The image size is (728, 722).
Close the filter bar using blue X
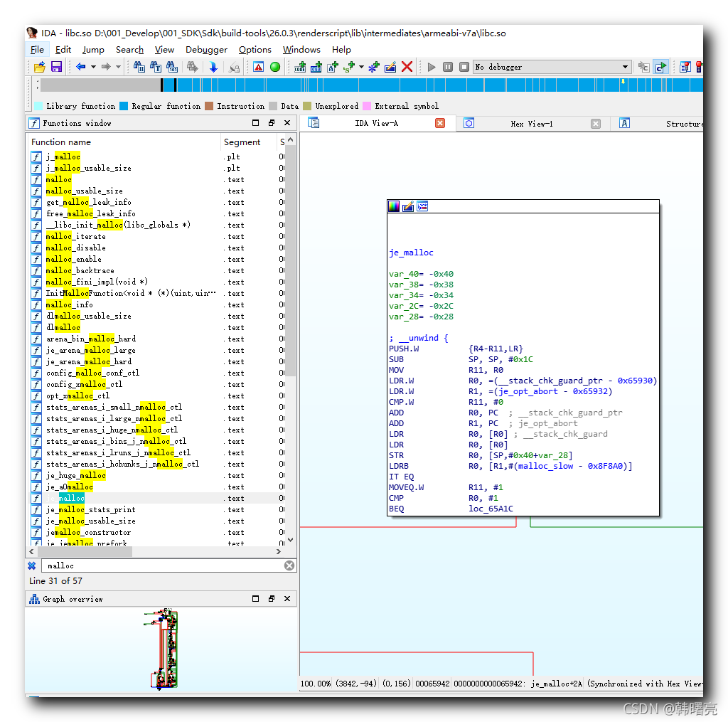click(32, 566)
